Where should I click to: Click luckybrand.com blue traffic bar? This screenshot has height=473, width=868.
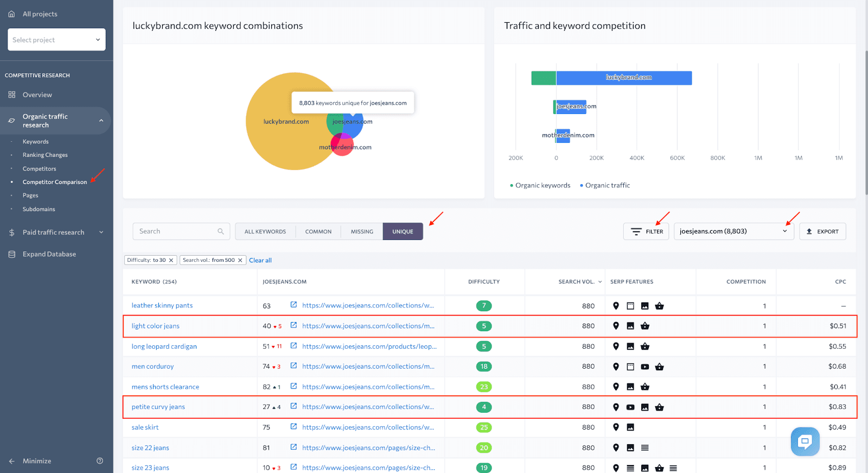(x=624, y=78)
